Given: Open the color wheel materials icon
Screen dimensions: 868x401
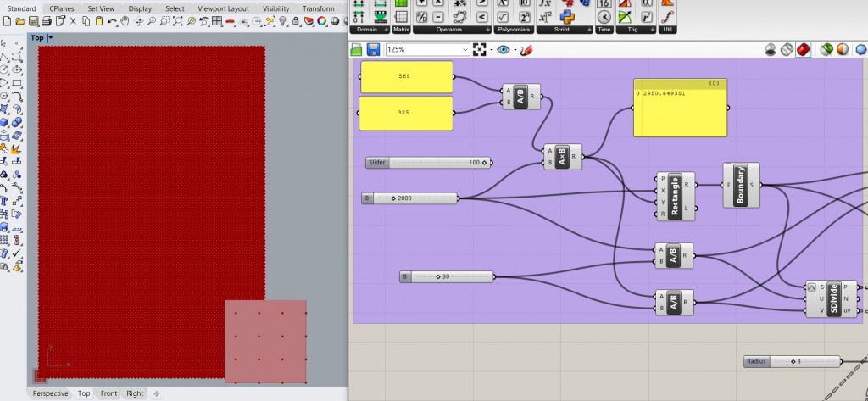Looking at the screenshot, I should 322,21.
